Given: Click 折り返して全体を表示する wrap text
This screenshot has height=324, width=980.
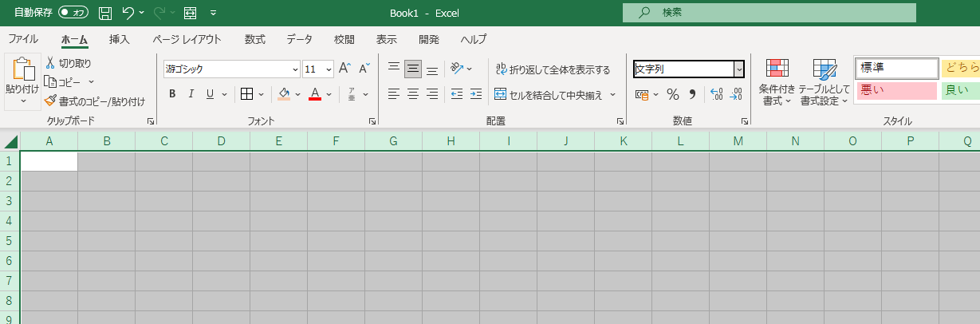Looking at the screenshot, I should coord(553,69).
